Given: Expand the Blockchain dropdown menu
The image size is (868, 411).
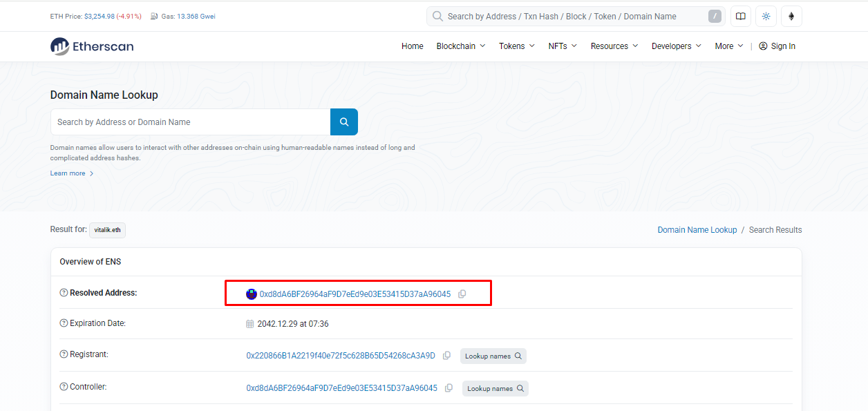Looking at the screenshot, I should point(460,46).
